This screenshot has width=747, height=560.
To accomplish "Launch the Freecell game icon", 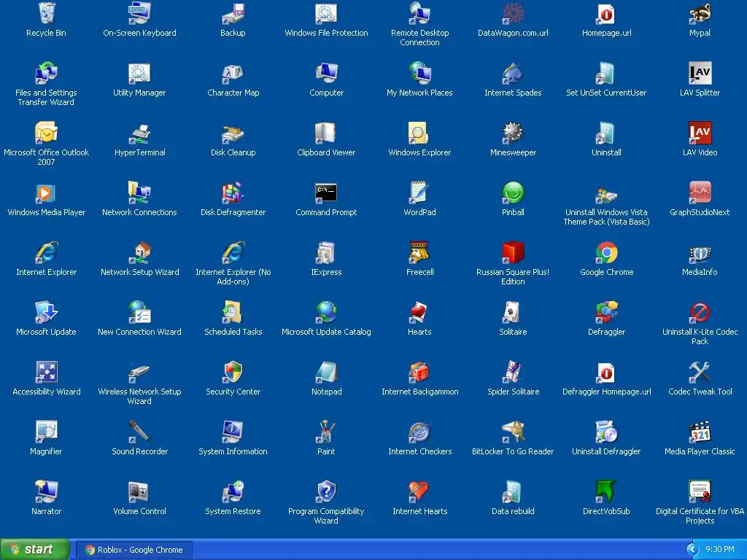I will pos(419,252).
